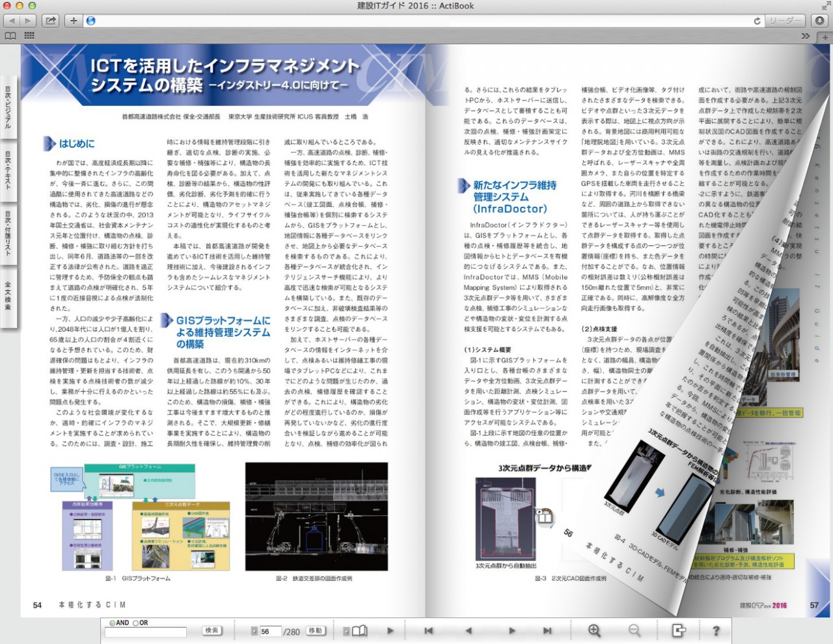The height and width of the screenshot is (644, 833).
Task: Expand hidden bookmarks with the double-chevron
Action: 806,36
